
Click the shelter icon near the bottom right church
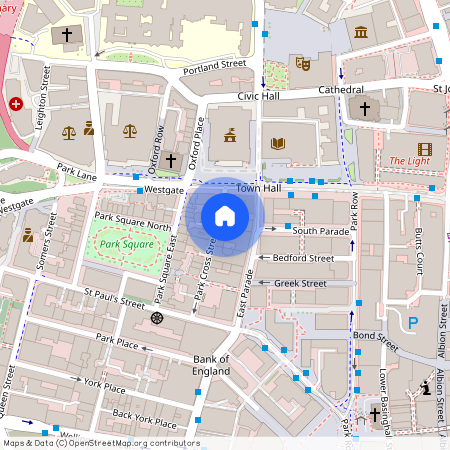click(361, 419)
